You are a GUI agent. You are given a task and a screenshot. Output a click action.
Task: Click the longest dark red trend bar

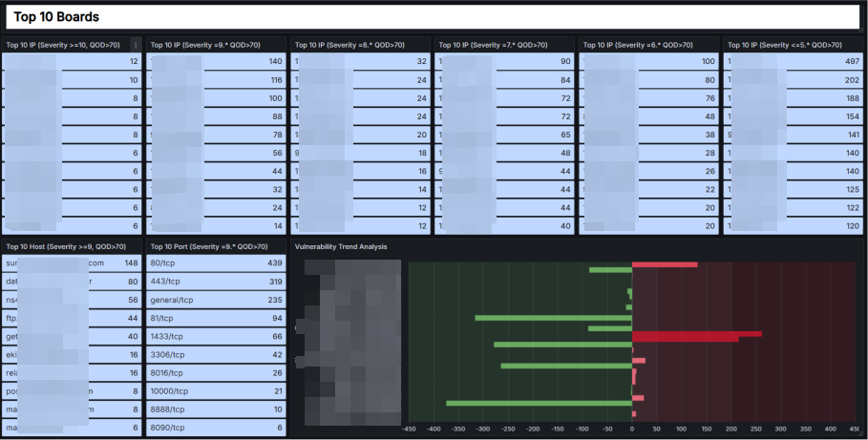pos(696,334)
